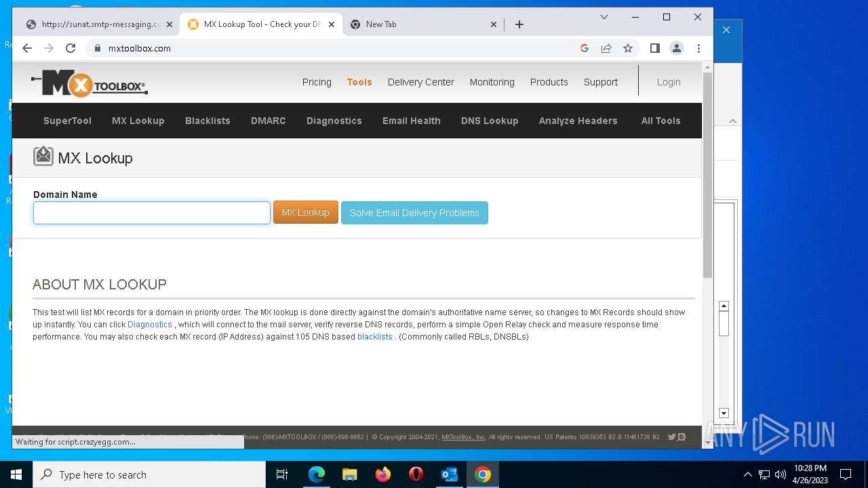Open File Explorer from taskbar

pyautogui.click(x=350, y=474)
